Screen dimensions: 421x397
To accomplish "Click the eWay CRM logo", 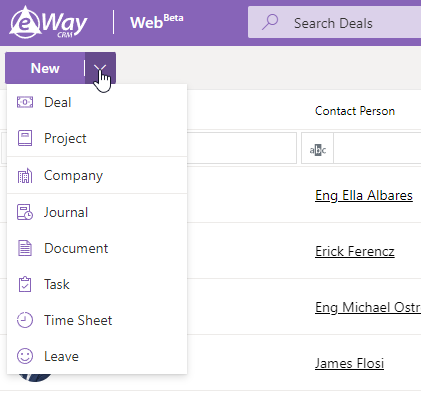I will [48, 22].
